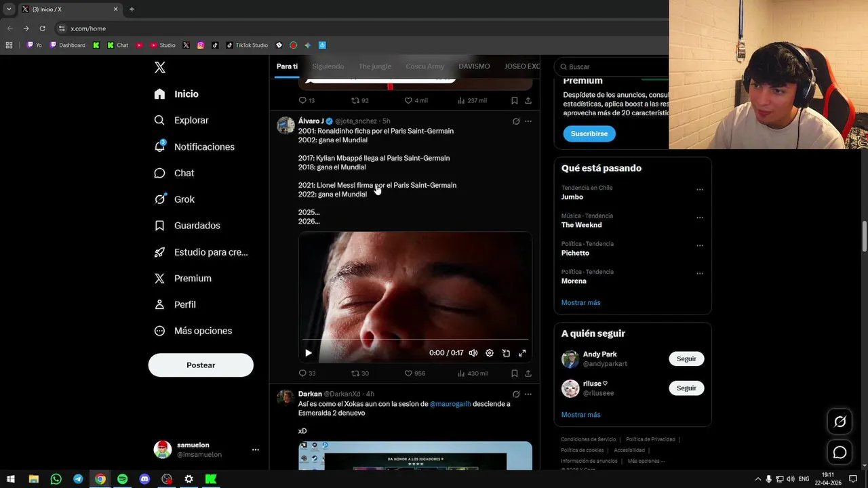Reply to Álvaro J post with 33 replies
Viewport: 868px width, 488px height.
307,373
